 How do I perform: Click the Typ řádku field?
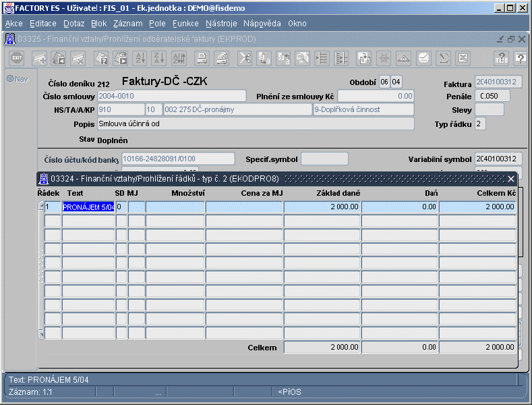point(480,124)
